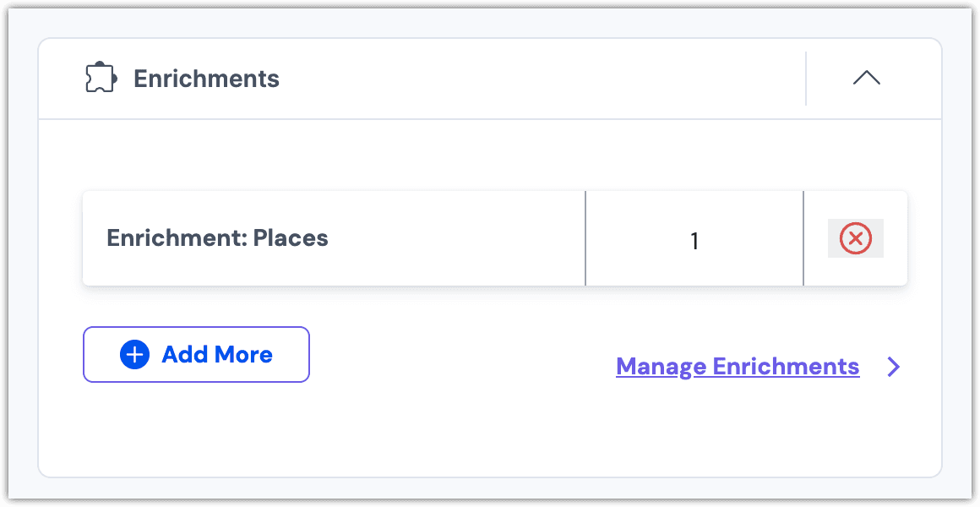
Task: Remove the Places enrichment with red X
Action: (856, 238)
